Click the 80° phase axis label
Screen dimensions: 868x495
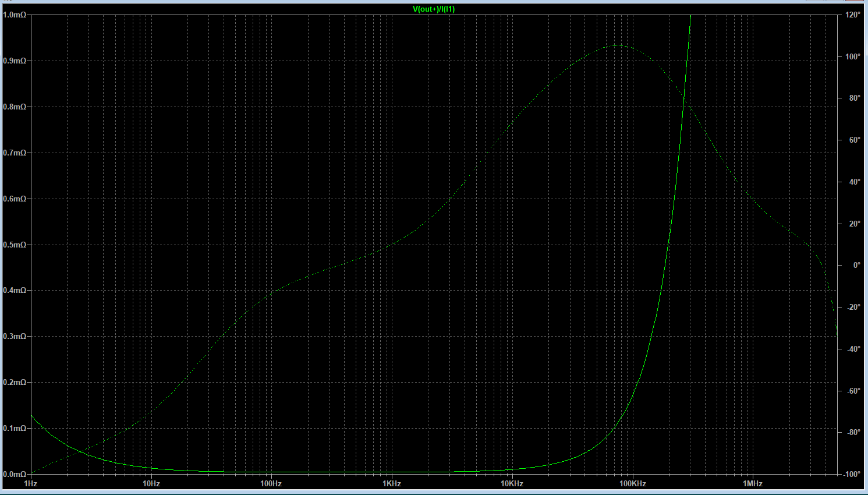click(x=855, y=98)
